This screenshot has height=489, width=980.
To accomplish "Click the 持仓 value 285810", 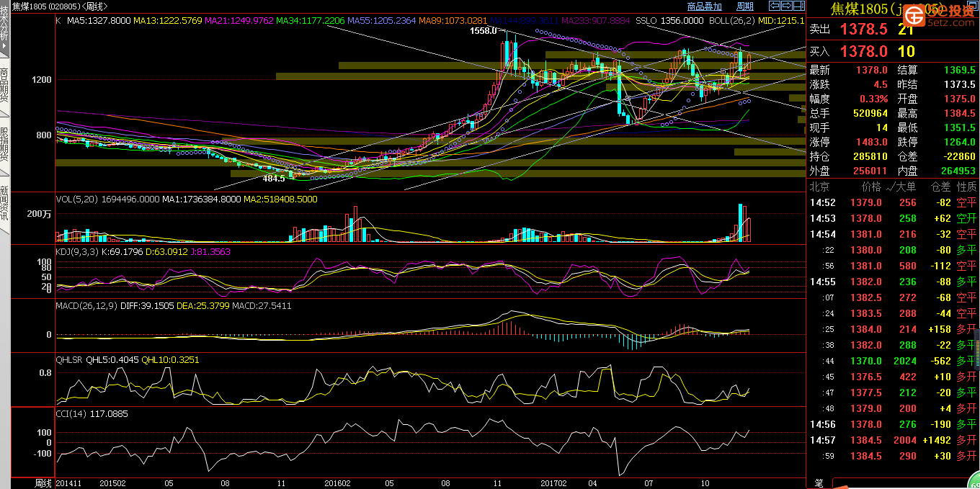I will (870, 156).
